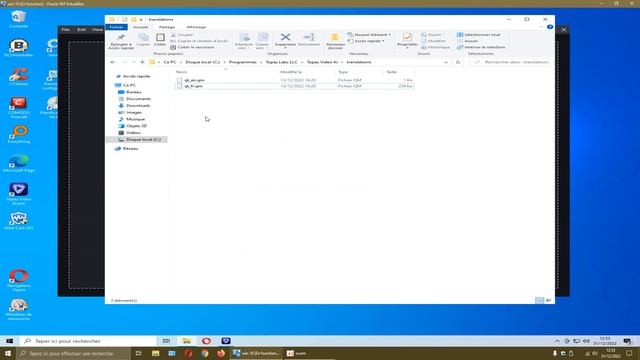Click Aucun in the selection group
Screen dimensions: 640x360
(x=467, y=41)
